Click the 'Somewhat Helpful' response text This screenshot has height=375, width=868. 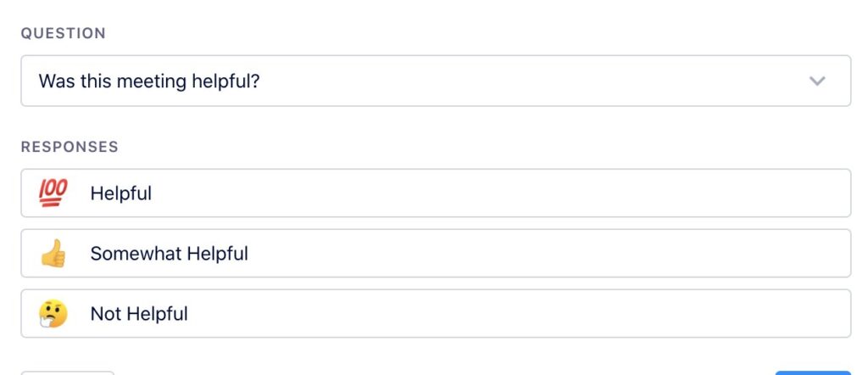[169, 254]
